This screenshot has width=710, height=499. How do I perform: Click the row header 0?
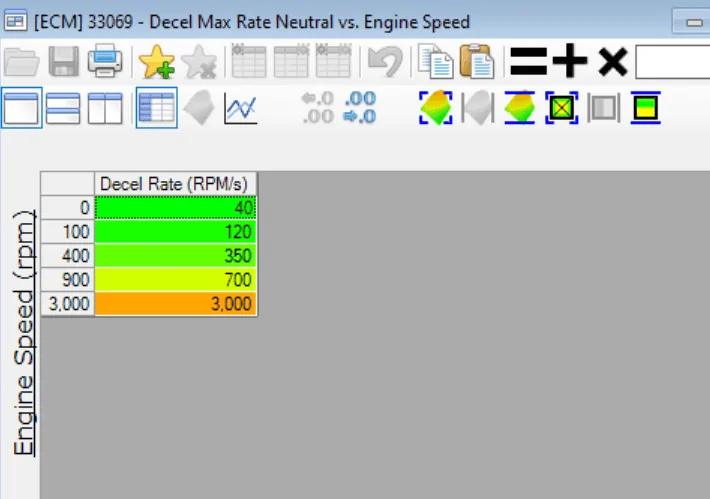point(67,208)
